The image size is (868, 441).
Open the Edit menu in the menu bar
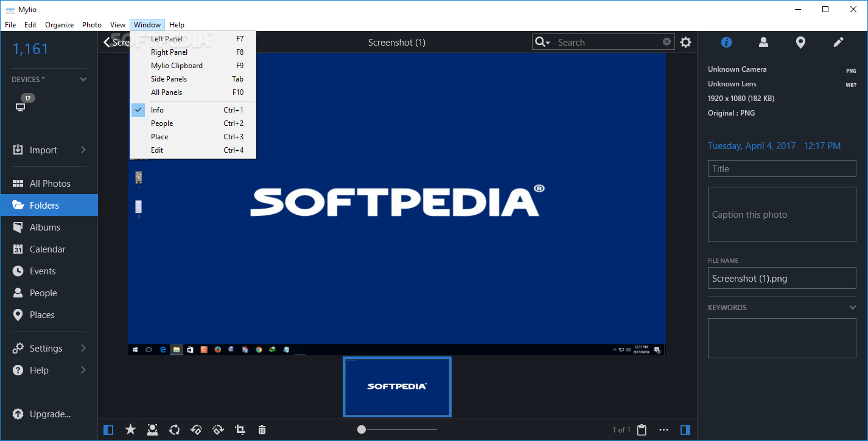30,25
